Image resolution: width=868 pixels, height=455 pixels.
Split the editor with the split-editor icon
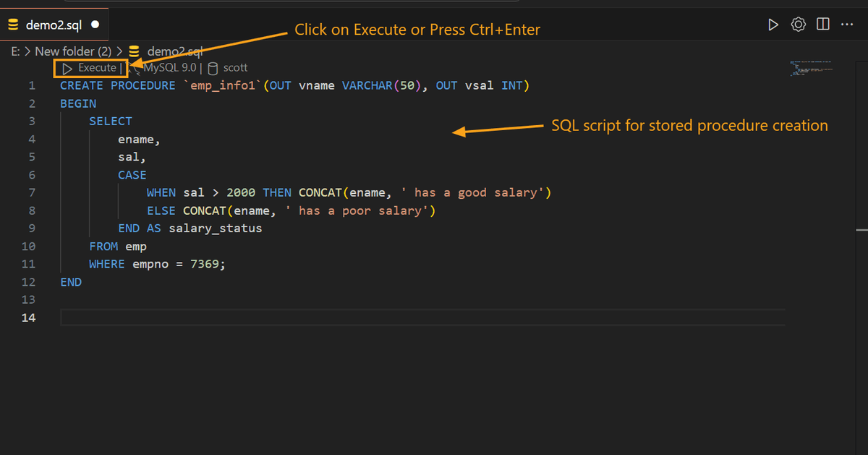coord(822,24)
